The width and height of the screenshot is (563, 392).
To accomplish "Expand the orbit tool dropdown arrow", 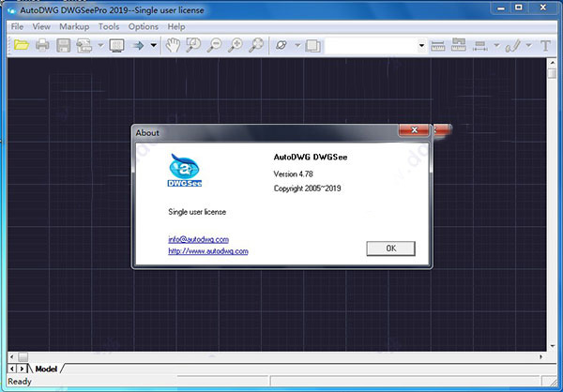I will pos(297,45).
